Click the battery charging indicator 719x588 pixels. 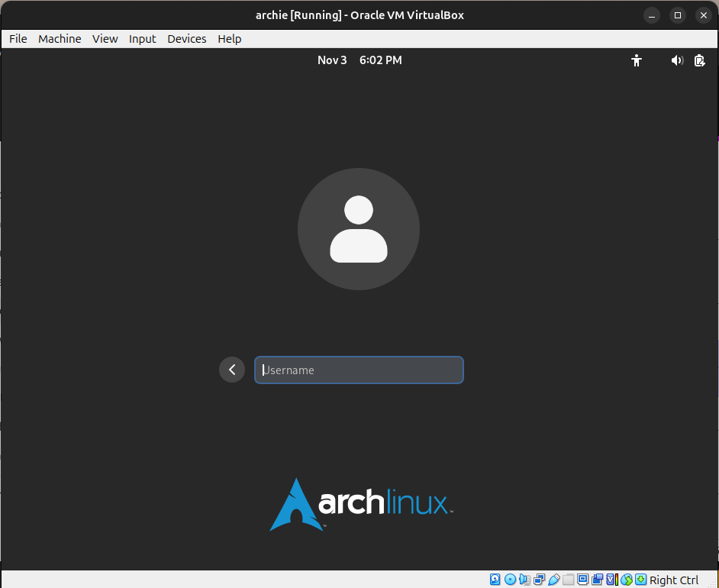(699, 60)
